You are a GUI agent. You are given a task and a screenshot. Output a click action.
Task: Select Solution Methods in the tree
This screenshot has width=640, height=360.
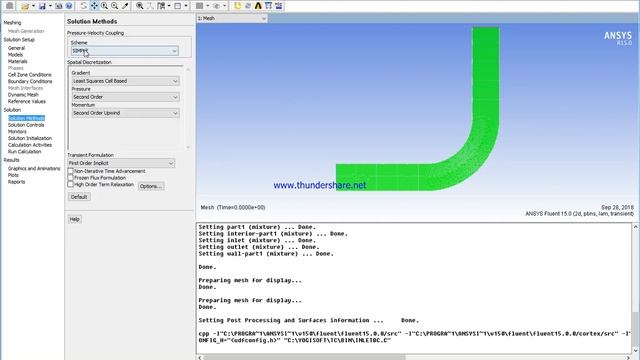(x=26, y=118)
